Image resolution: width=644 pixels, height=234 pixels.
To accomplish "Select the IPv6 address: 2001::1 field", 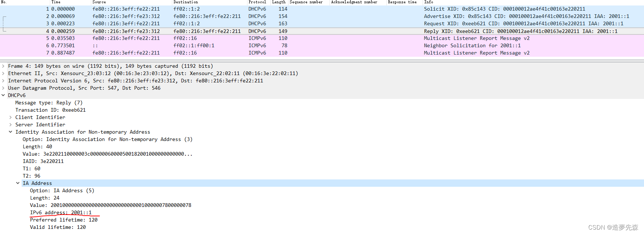I will [x=61, y=213].
